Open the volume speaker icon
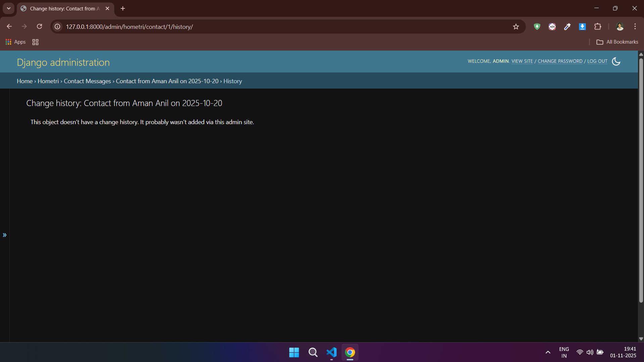The image size is (644, 362). (590, 352)
